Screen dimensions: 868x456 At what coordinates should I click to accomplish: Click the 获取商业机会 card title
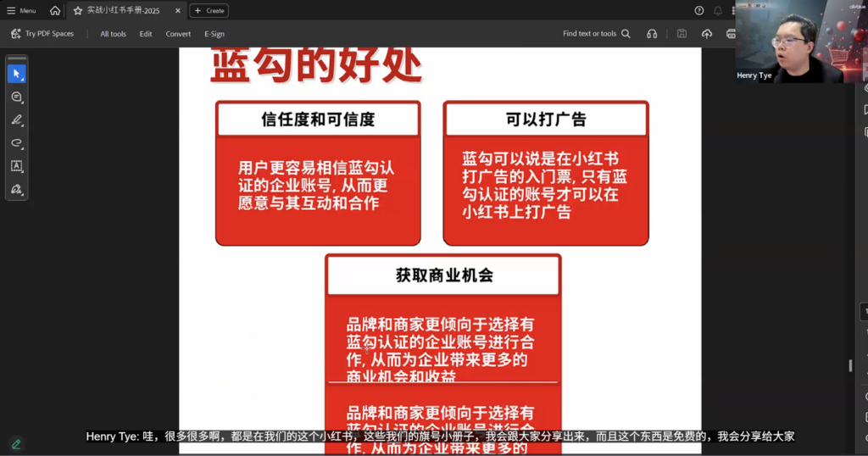pyautogui.click(x=444, y=275)
